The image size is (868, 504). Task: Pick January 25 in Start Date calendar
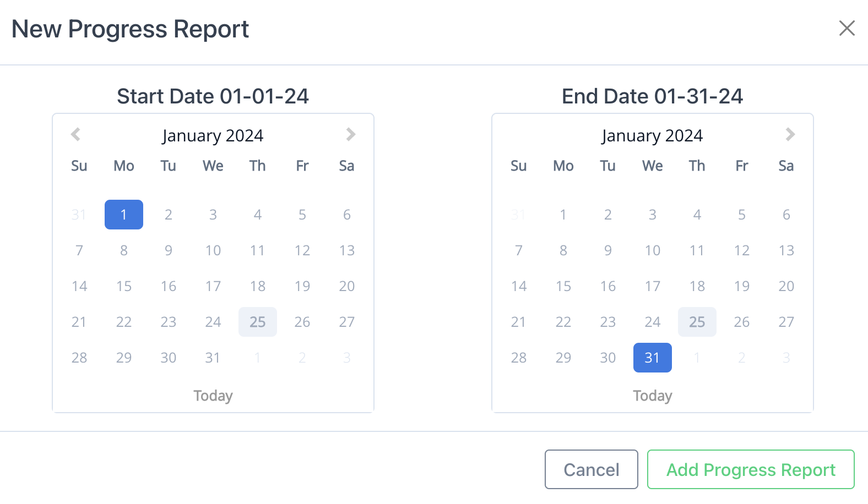click(258, 322)
